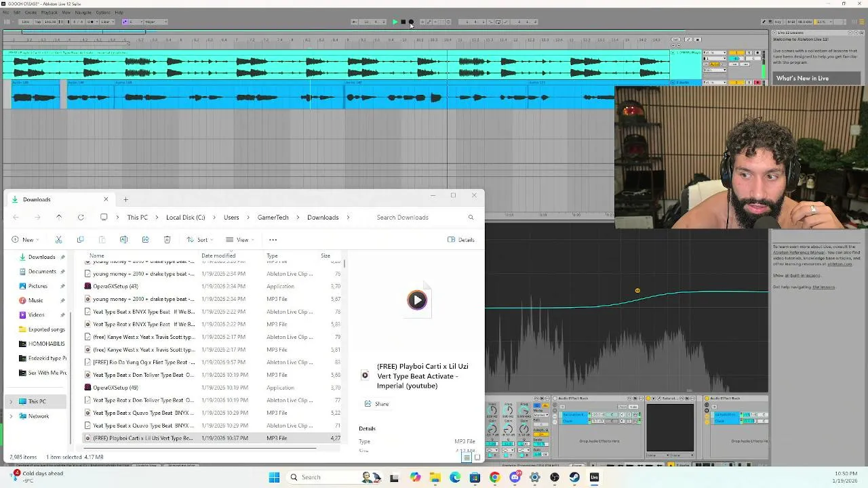Open Ableton Playback menu
This screenshot has width=868, height=488.
(x=49, y=12)
